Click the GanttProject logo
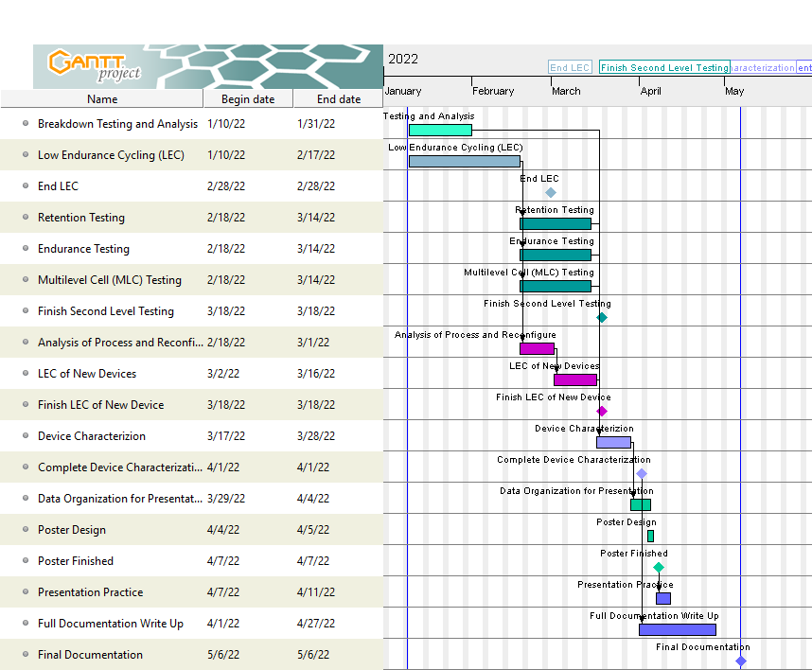812x670 pixels. [95, 66]
